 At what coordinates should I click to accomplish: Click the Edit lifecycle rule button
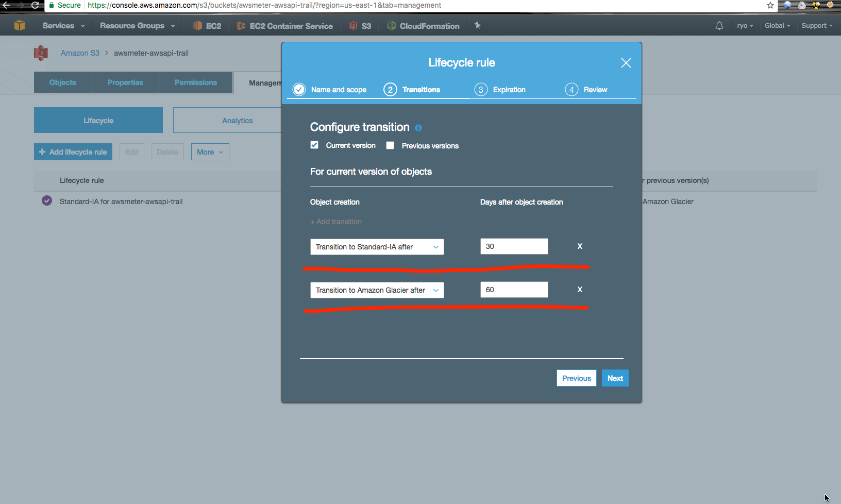point(132,152)
